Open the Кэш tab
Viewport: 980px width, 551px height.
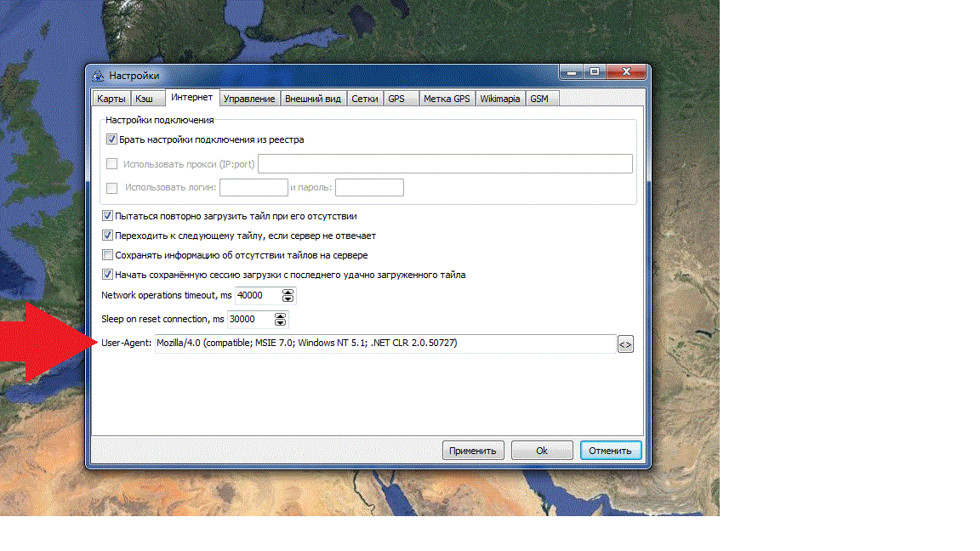click(x=145, y=99)
